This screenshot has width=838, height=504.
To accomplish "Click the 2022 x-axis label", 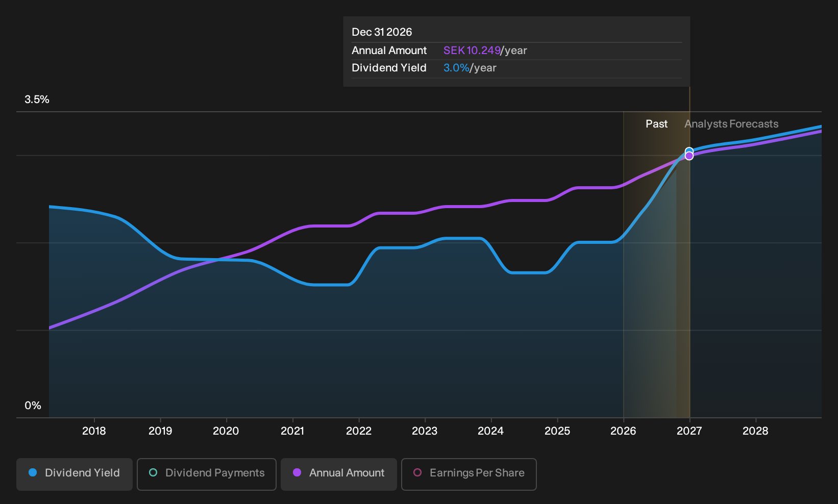I will [x=359, y=431].
